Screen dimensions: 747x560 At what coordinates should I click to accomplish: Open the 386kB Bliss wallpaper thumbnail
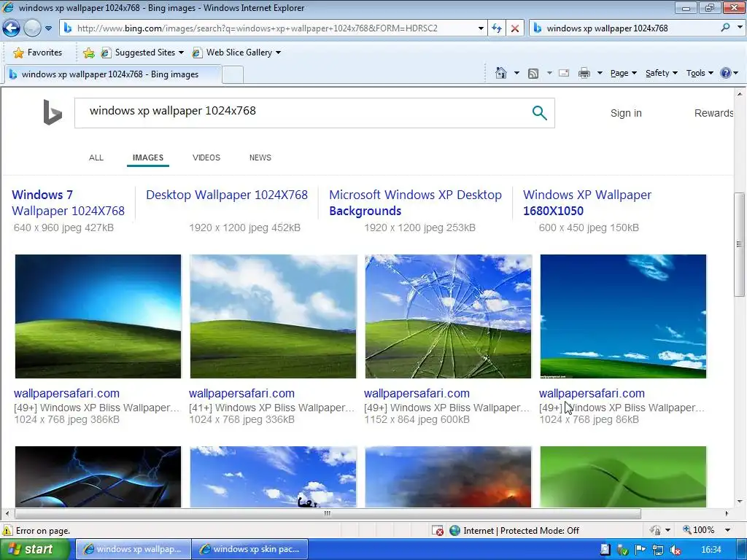(98, 316)
